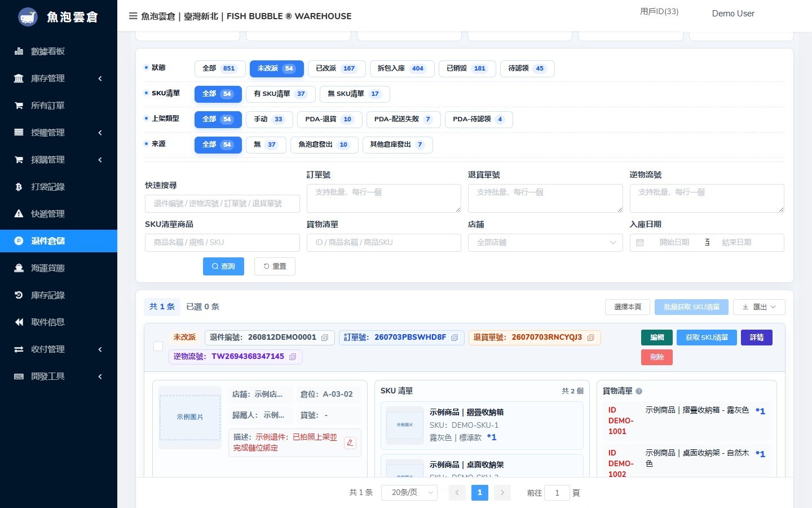This screenshot has height=508, width=812.
Task: Open 打袋記錄 from sidebar
Action: click(x=59, y=187)
